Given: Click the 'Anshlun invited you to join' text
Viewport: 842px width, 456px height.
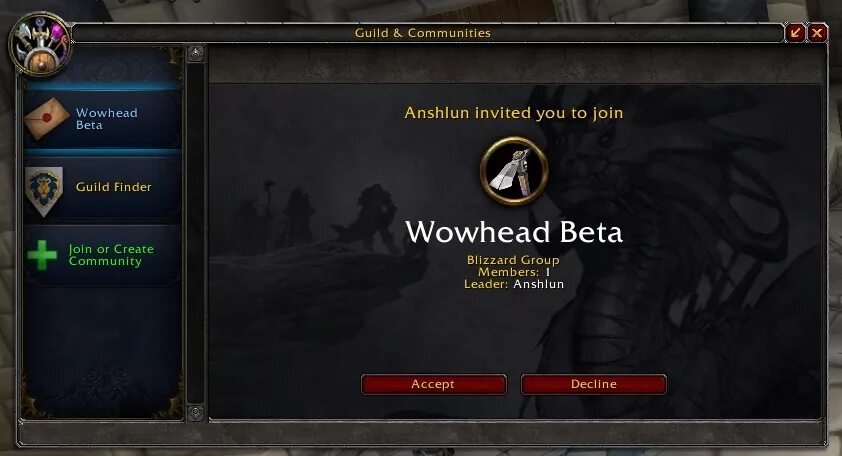Looking at the screenshot, I should point(514,113).
